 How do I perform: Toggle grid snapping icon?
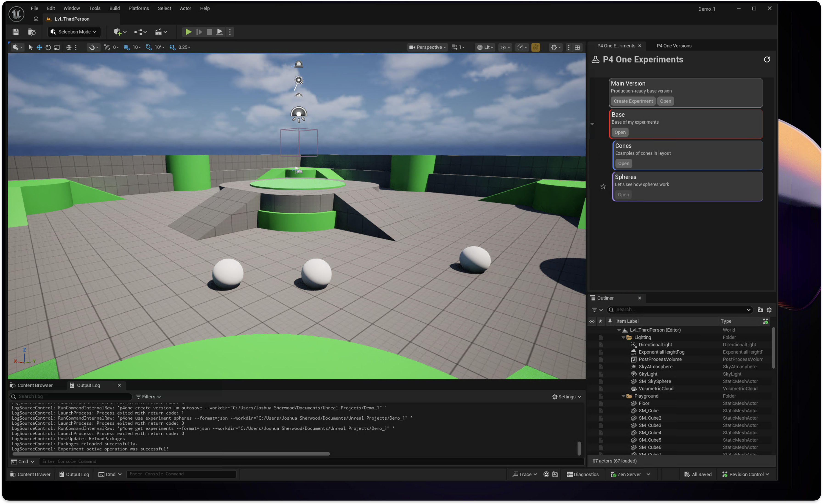(127, 47)
